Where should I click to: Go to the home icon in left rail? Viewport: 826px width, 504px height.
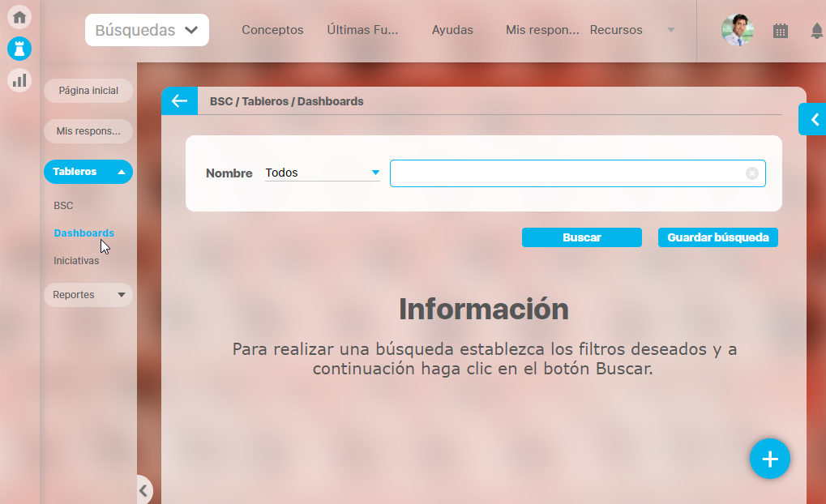pyautogui.click(x=19, y=17)
